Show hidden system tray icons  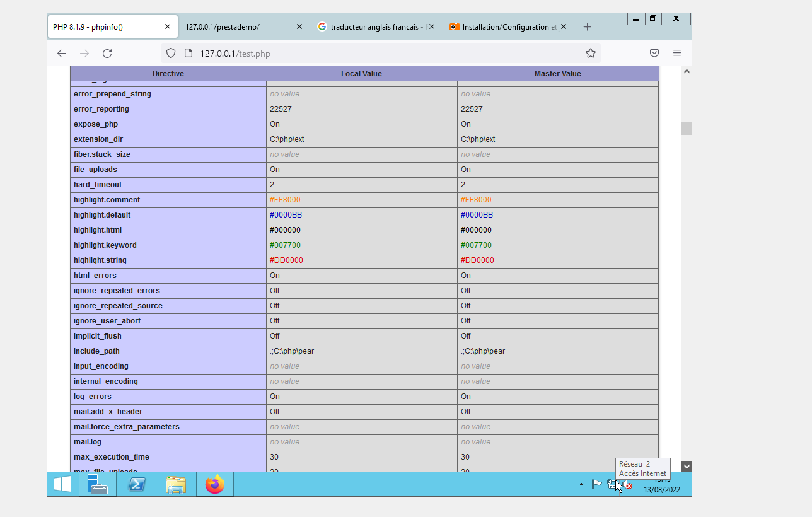pos(581,485)
